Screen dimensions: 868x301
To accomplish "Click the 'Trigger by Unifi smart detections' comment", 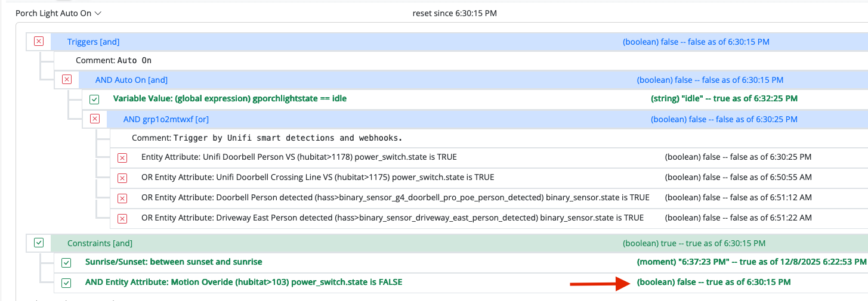I will 267,138.
